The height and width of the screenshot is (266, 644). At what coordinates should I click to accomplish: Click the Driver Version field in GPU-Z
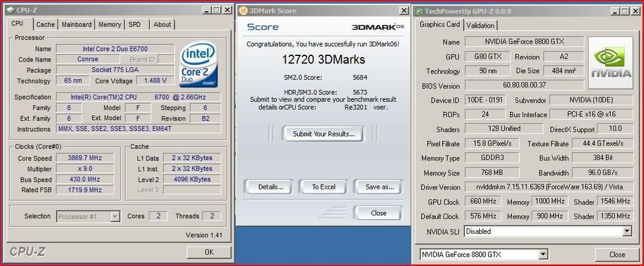point(548,187)
